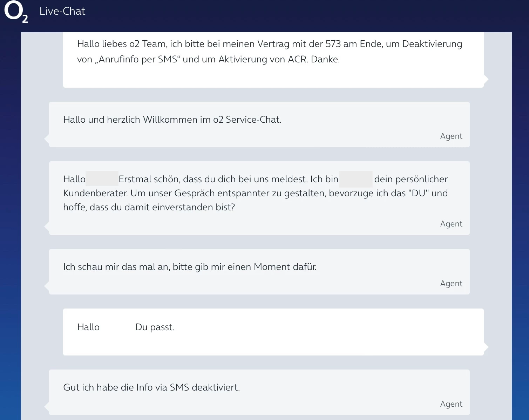The image size is (529, 420).
Task: Click Agent label under 'einen Moment dafür' message
Action: [451, 283]
